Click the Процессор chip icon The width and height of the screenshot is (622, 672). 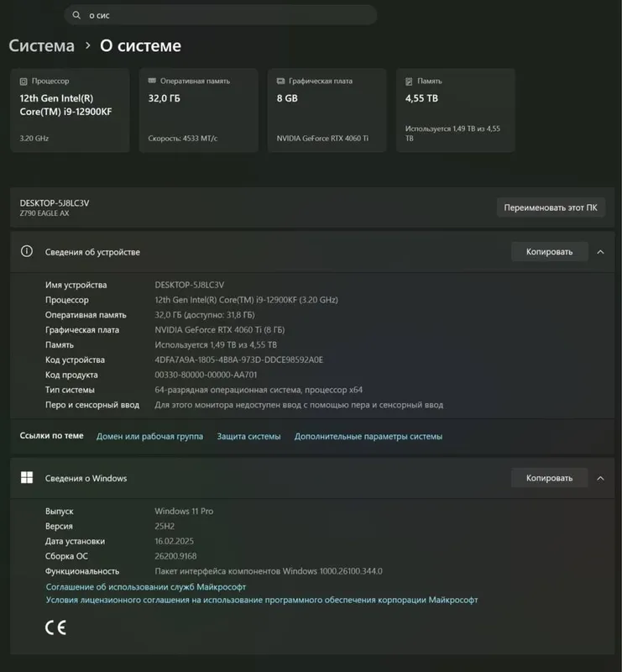pyautogui.click(x=24, y=81)
